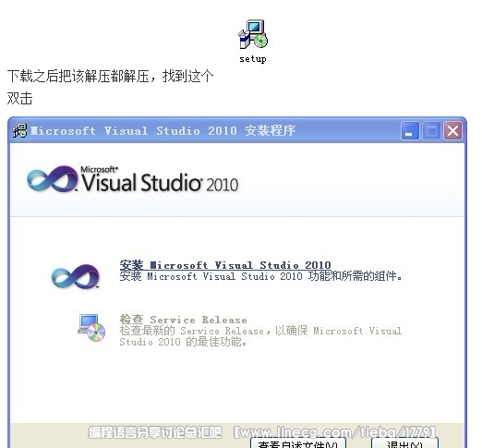Click the setup file name label

click(x=253, y=59)
